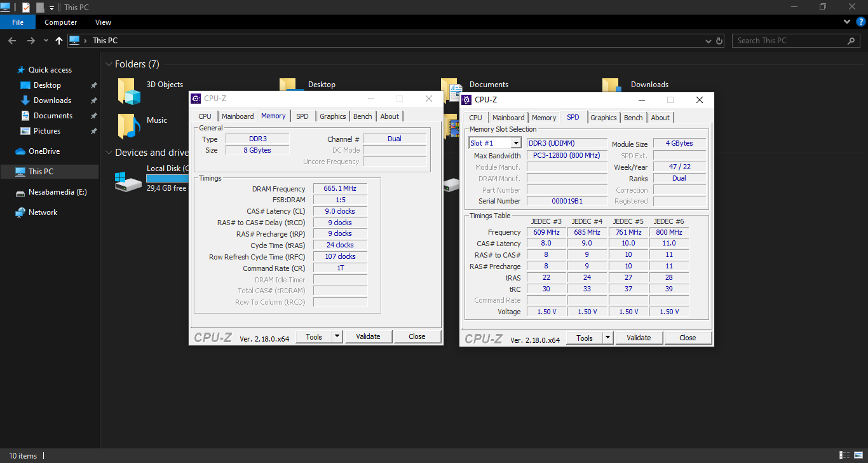The image size is (868, 463).
Task: Open the Music folder icon
Action: [129, 126]
